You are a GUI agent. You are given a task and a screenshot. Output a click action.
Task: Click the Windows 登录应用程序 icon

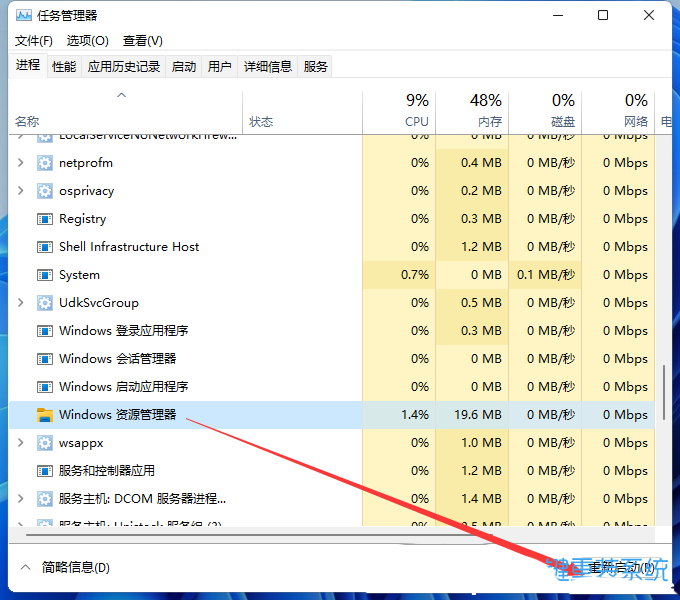coord(45,331)
